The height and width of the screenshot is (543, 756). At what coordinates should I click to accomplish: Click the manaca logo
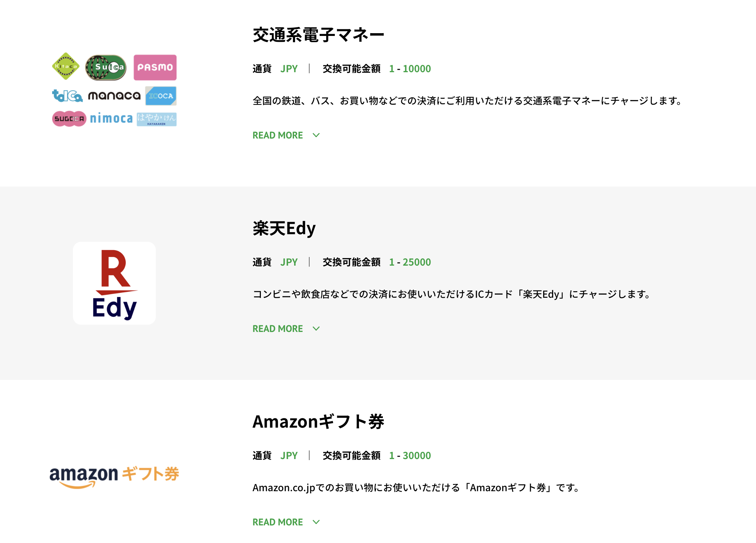click(114, 96)
